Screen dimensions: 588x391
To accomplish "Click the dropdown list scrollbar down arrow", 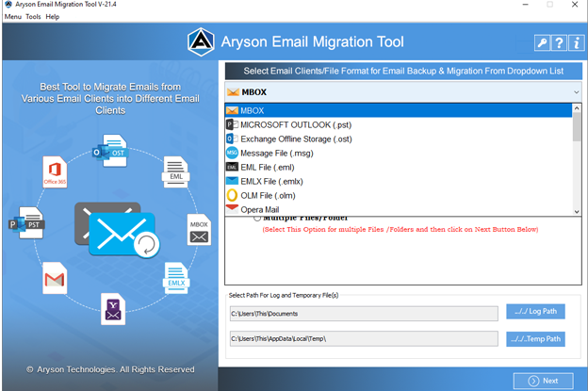I will [x=577, y=212].
